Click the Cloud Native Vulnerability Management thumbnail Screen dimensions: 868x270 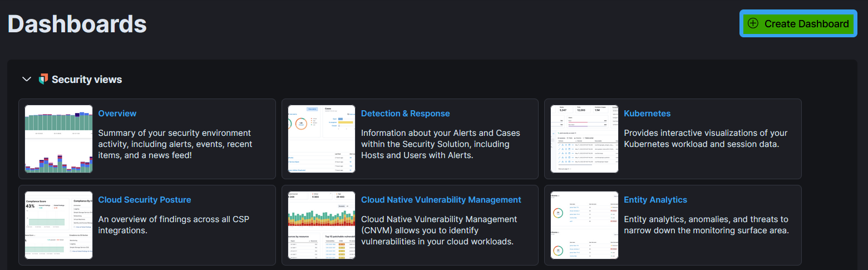322,225
